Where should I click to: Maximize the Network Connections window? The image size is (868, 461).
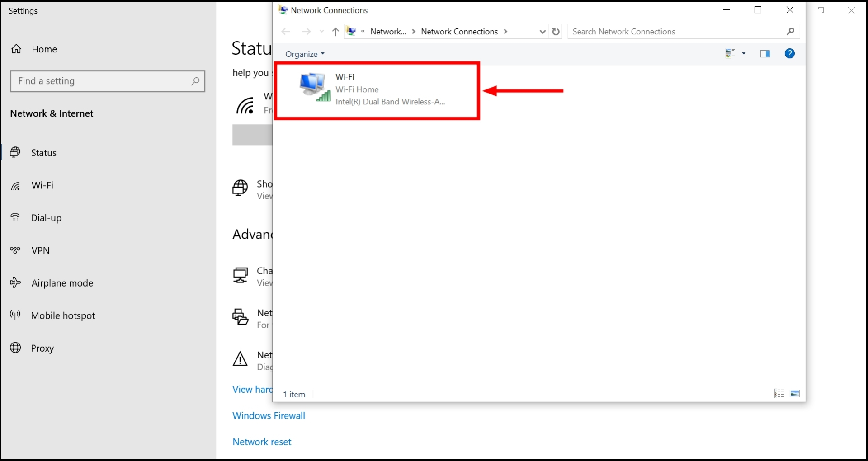(x=758, y=10)
